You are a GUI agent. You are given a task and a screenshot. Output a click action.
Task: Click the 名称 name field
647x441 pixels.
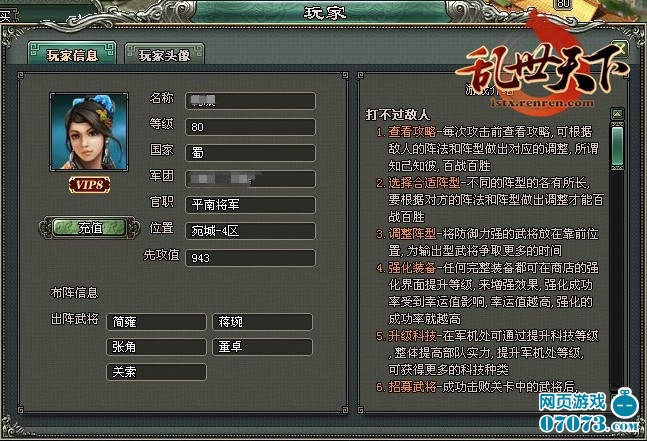tap(250, 101)
